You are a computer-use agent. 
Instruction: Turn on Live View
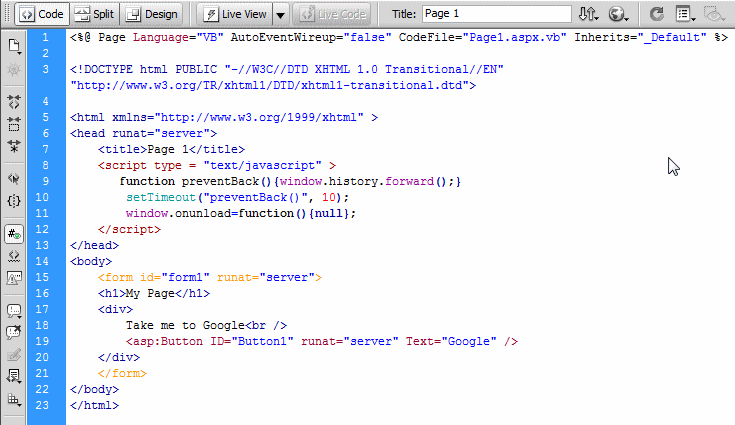[236, 14]
